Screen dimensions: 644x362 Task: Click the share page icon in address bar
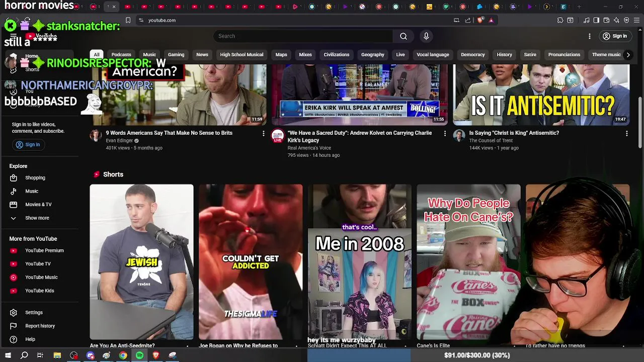point(468,20)
